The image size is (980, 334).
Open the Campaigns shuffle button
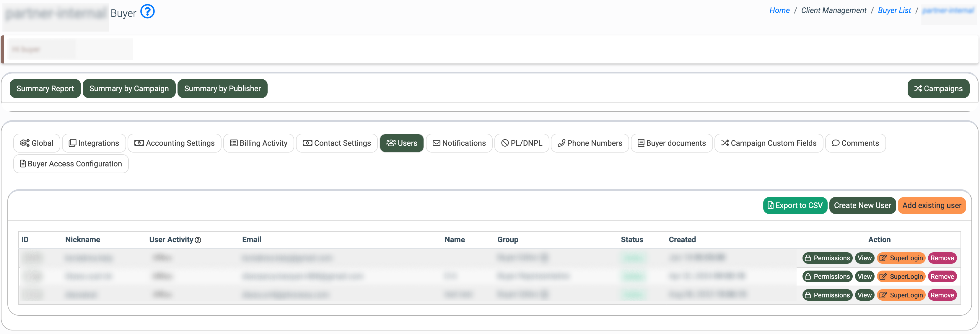(x=938, y=89)
